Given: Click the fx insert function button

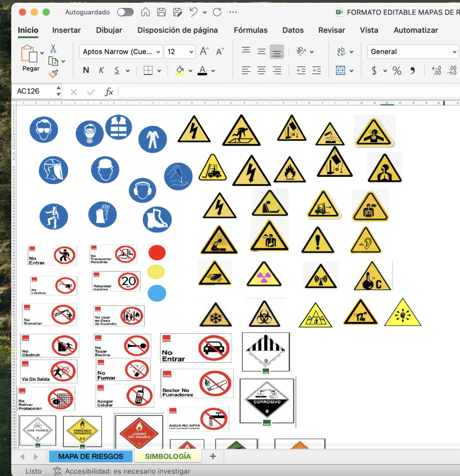Looking at the screenshot, I should coord(109,91).
